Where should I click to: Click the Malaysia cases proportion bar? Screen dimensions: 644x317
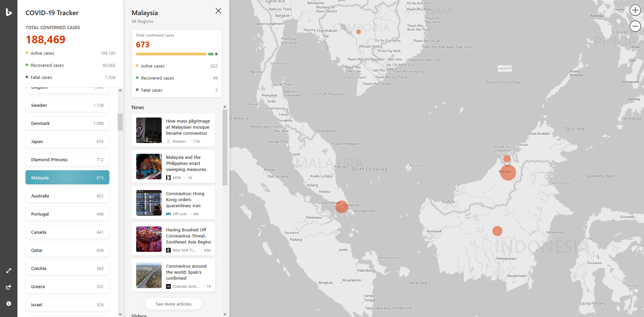(x=176, y=54)
